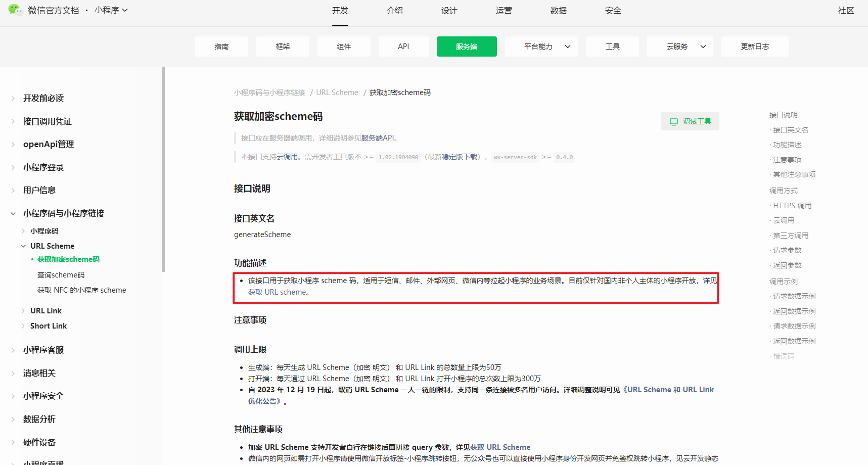Expand 硬件设备 in sidebar
Screen dimensions: 868x465
tap(39, 442)
